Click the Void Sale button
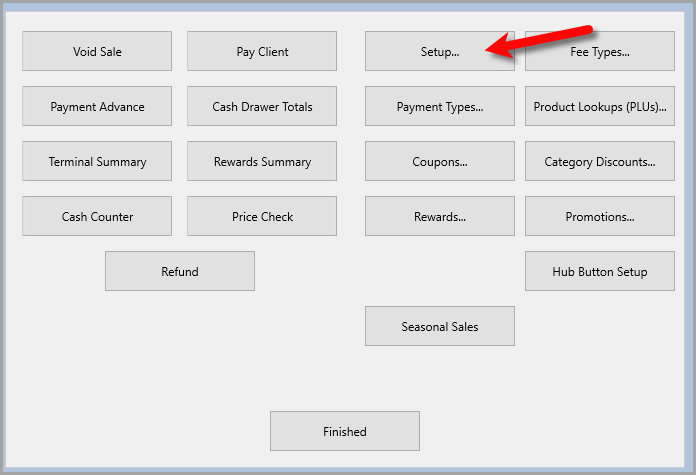Viewport: 696px width, 475px height. (97, 51)
